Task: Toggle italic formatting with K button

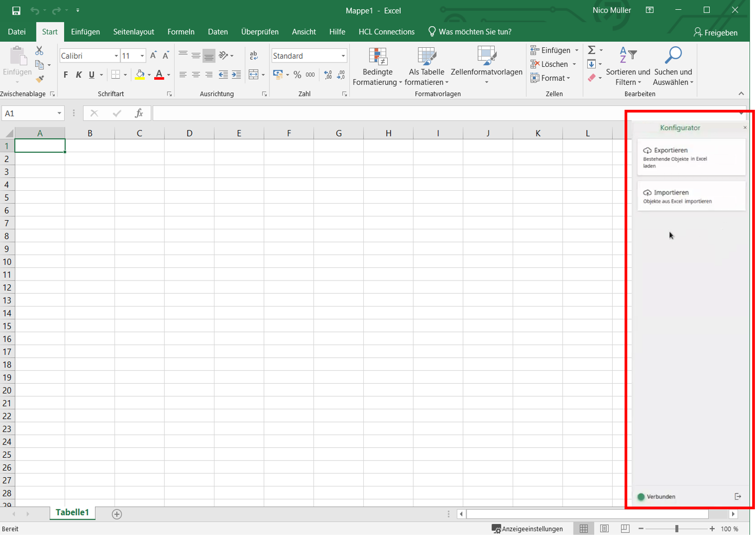Action: click(79, 74)
